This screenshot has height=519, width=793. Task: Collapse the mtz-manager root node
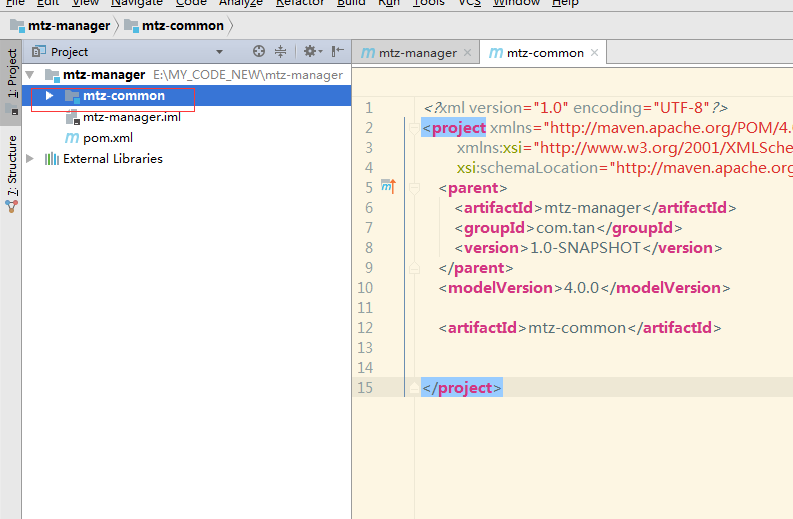click(x=30, y=75)
